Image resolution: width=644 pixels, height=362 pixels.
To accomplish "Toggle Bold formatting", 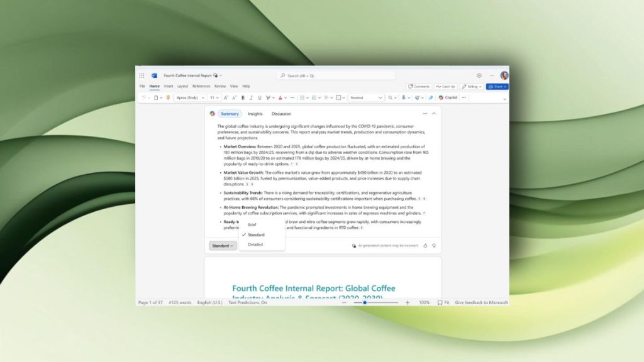I will 243,97.
